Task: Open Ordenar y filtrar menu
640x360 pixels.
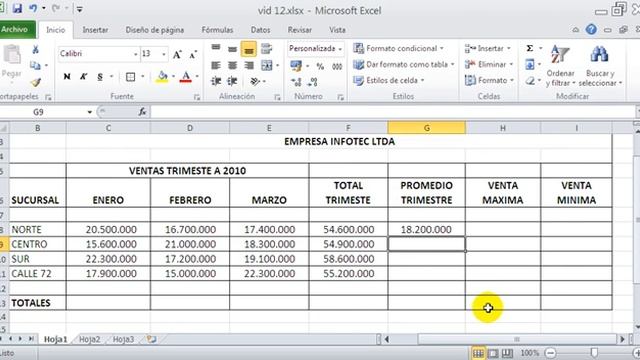Action: [560, 65]
